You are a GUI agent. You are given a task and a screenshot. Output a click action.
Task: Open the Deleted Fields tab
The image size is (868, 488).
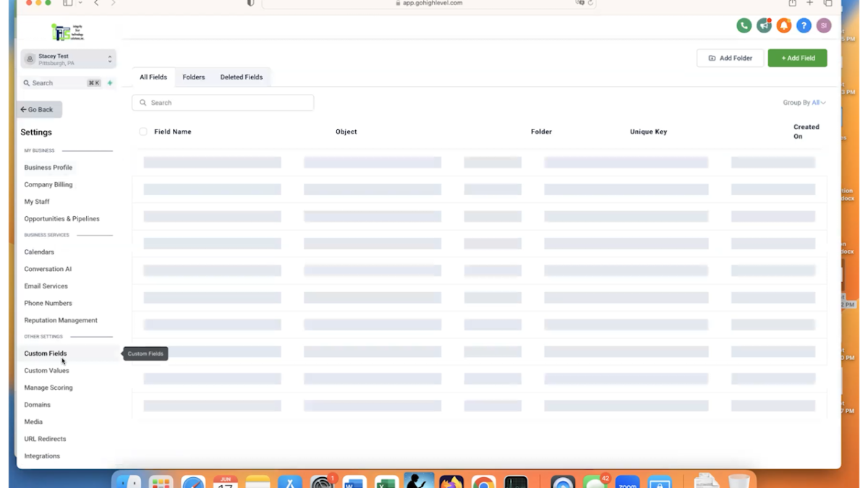241,77
